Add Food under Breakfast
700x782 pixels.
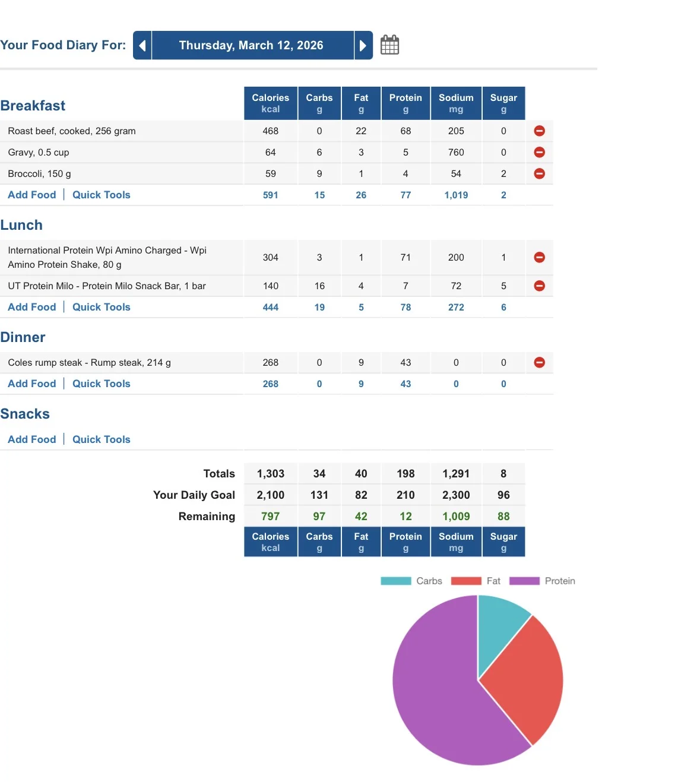point(32,195)
